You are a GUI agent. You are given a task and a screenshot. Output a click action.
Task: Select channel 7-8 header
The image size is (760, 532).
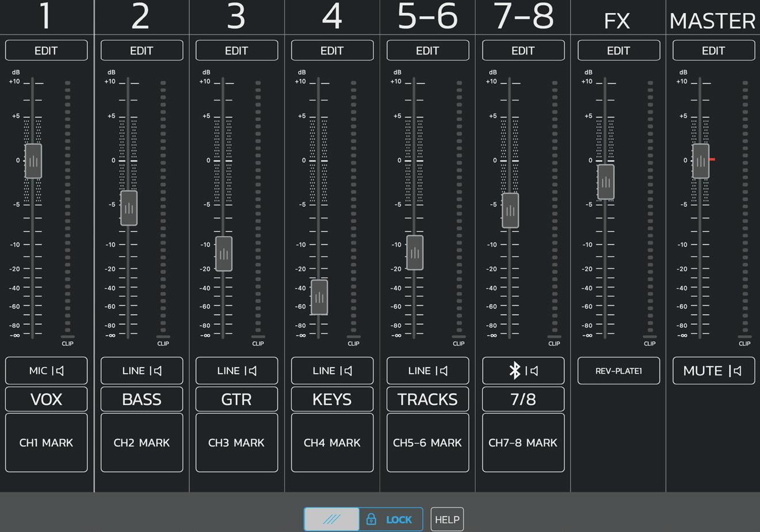524,16
